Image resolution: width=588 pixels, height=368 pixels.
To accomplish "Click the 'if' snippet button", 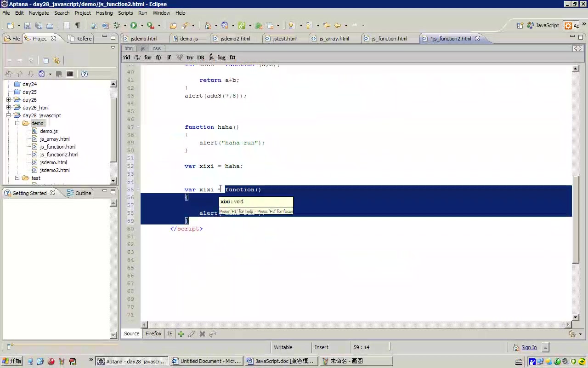I will click(x=169, y=57).
